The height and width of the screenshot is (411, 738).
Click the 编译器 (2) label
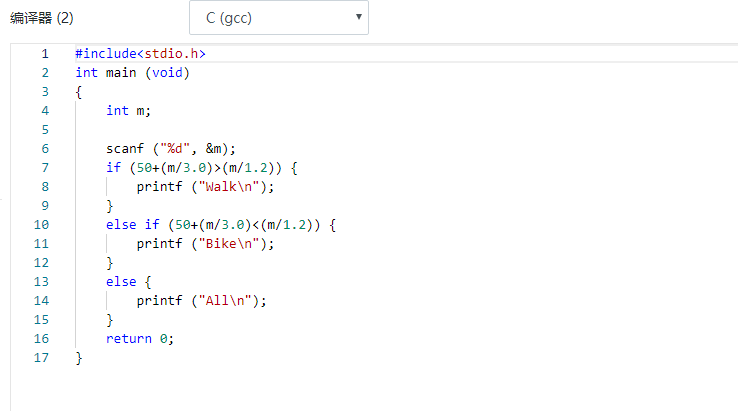click(41, 18)
